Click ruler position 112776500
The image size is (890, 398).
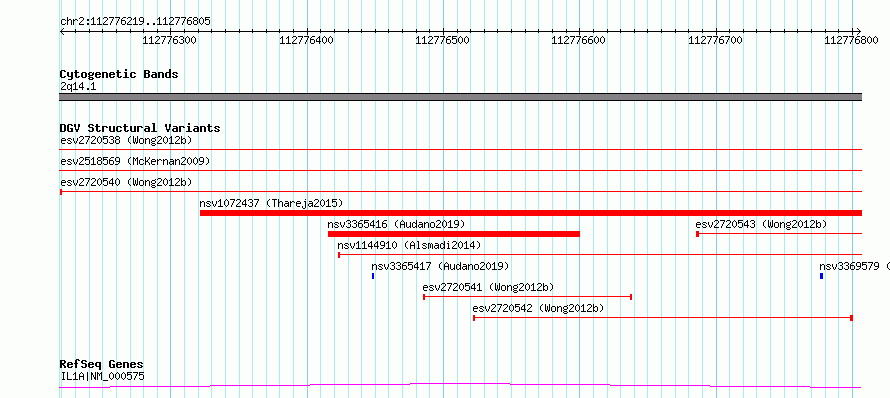[442, 40]
